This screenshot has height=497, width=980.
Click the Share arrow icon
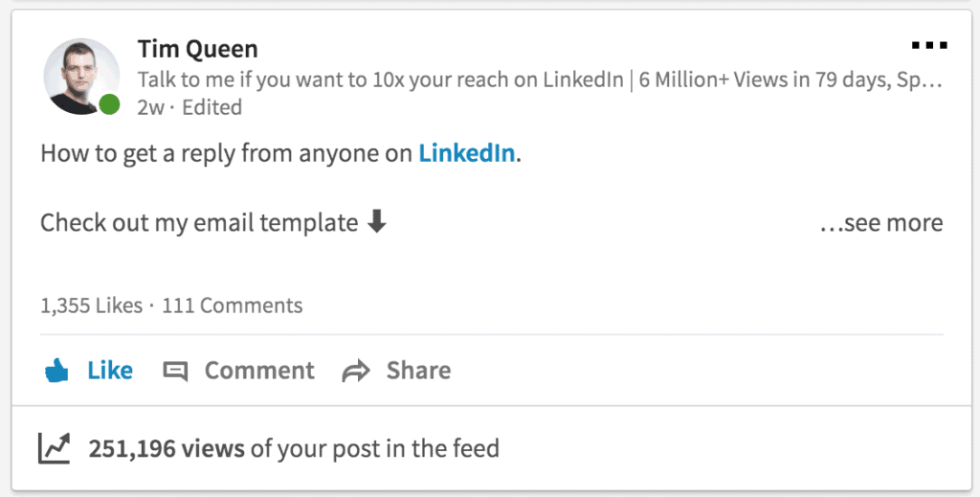pyautogui.click(x=356, y=372)
